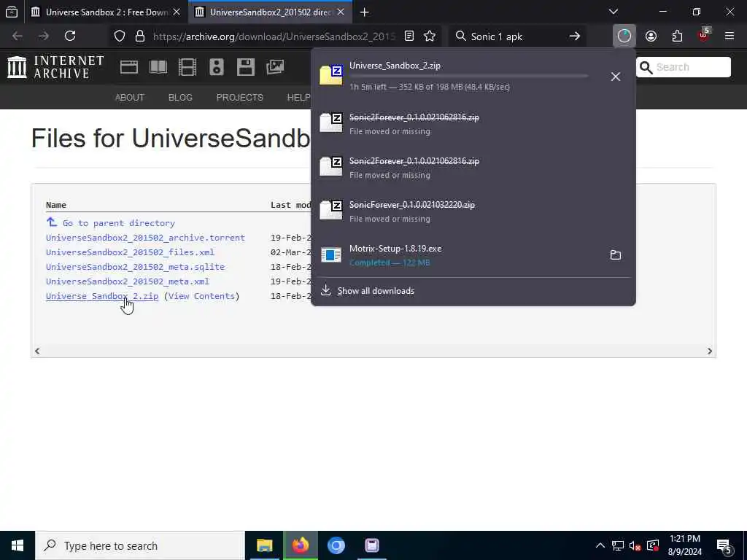Open the Windows Start menu
This screenshot has width=747, height=560.
point(18,545)
